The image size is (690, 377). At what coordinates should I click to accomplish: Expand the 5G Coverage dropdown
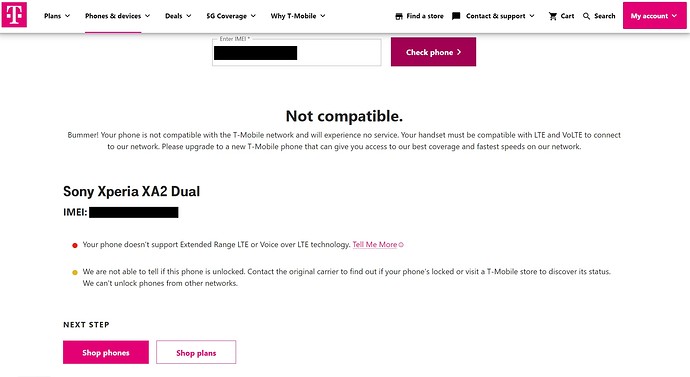[231, 16]
